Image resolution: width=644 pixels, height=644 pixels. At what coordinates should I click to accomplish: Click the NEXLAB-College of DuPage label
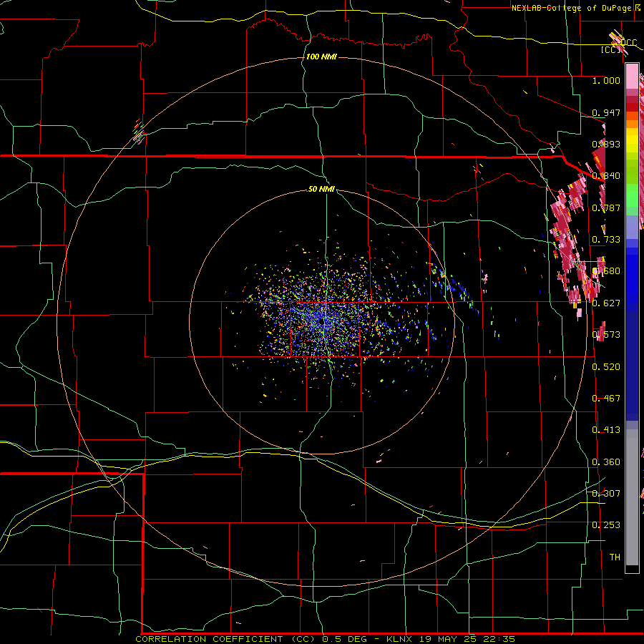571,8
